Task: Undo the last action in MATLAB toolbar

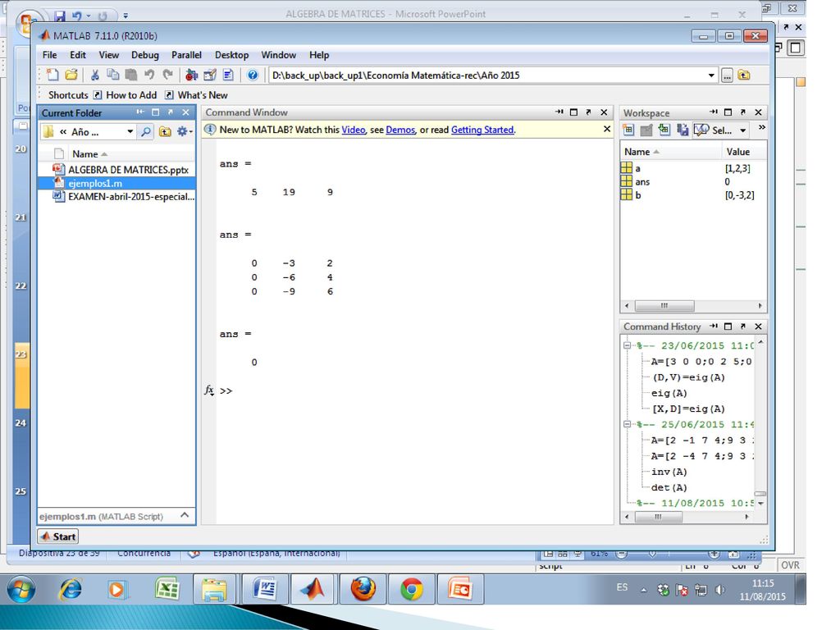Action: tap(149, 75)
